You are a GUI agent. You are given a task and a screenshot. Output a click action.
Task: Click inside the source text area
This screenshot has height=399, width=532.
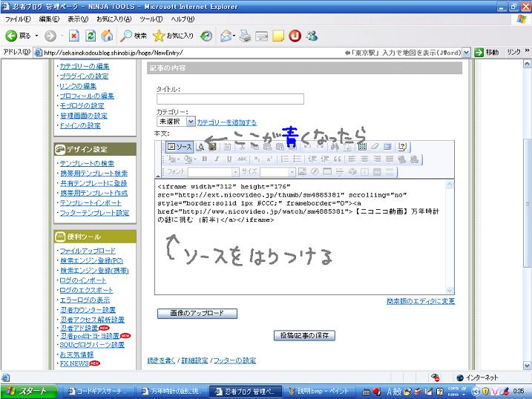tap(301, 237)
